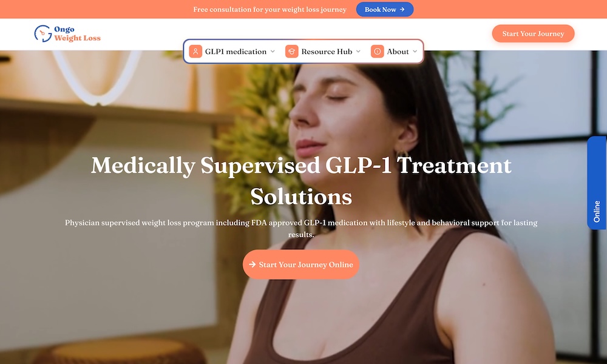Click the Medically Supervised GLP-1 Treatment headline
This screenshot has height=364, width=607.
point(301,181)
